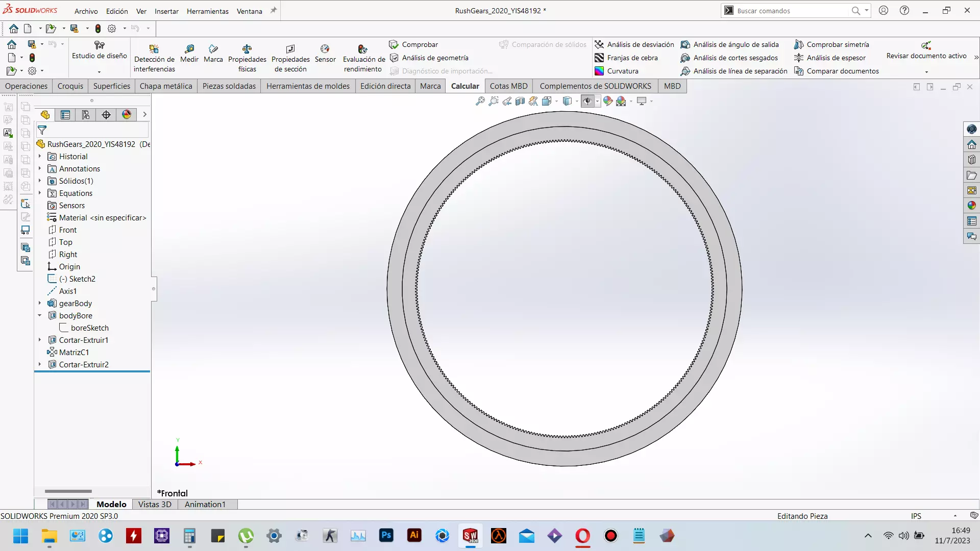Screen dimensions: 980x551
Task: Open Photoshop from the taskbar
Action: point(386,536)
